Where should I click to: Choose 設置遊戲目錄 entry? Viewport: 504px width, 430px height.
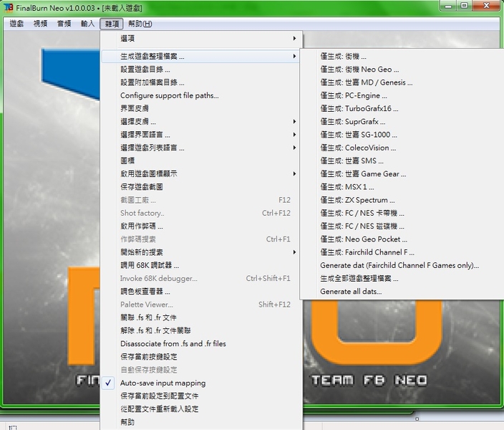[x=202, y=70]
